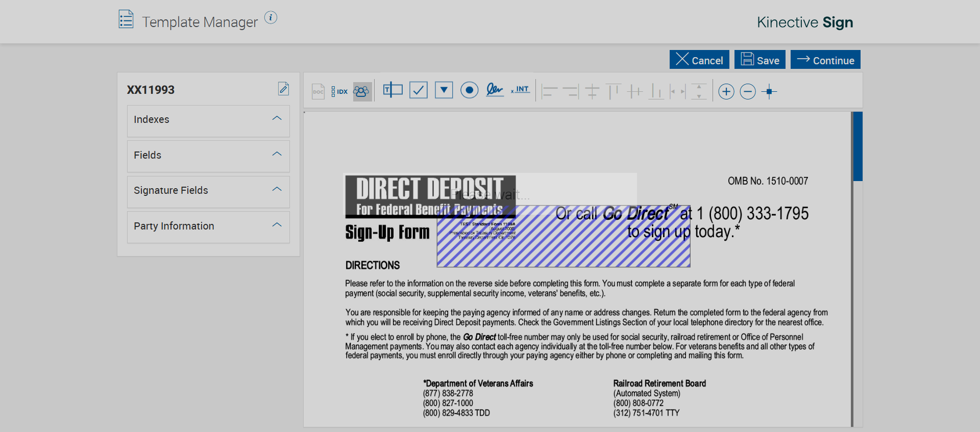Click the 'Sign-Up Form' title text

(x=387, y=232)
